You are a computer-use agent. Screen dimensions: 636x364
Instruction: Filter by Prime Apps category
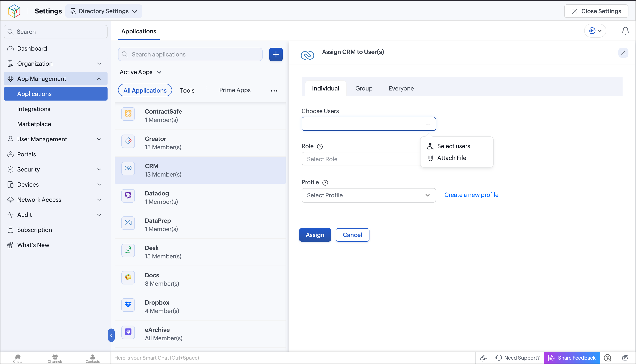(x=235, y=90)
